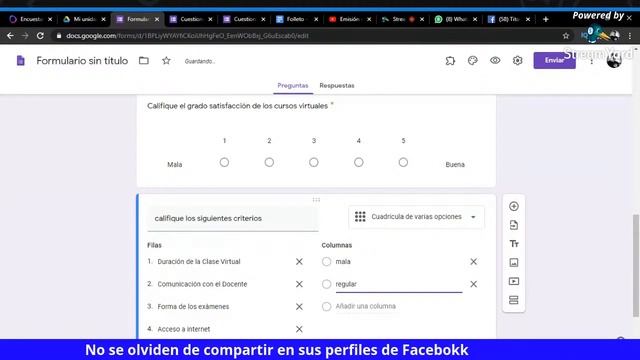This screenshot has width=640, height=360.
Task: Click the 'regular' column text field
Action: click(399, 284)
